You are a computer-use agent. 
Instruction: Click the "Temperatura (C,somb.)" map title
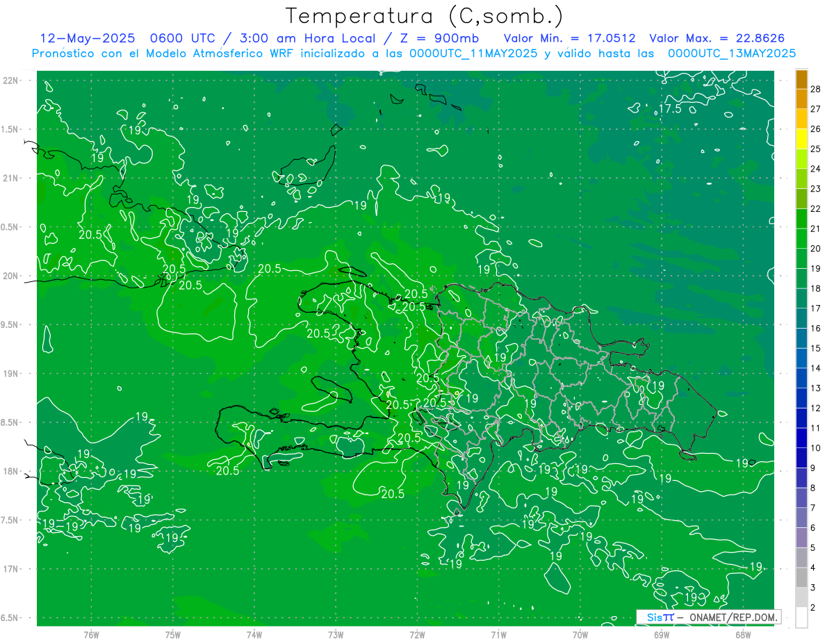[x=424, y=16]
